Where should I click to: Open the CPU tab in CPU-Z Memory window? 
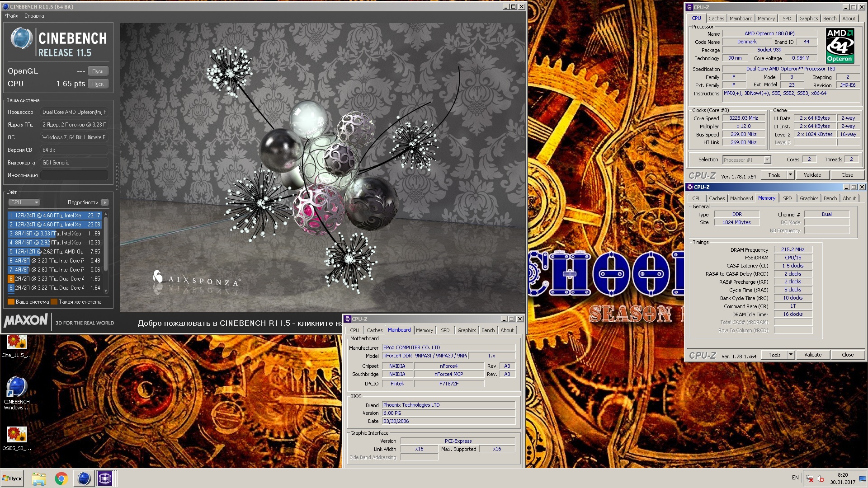(697, 198)
